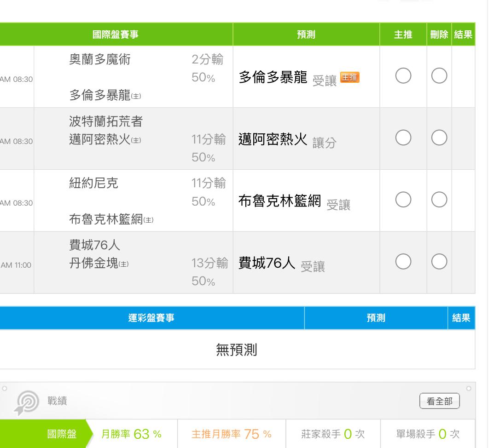Screen dimensions: 494x448
Task: Select 主推 radio for 費城76人 prediction row
Action: [403, 262]
